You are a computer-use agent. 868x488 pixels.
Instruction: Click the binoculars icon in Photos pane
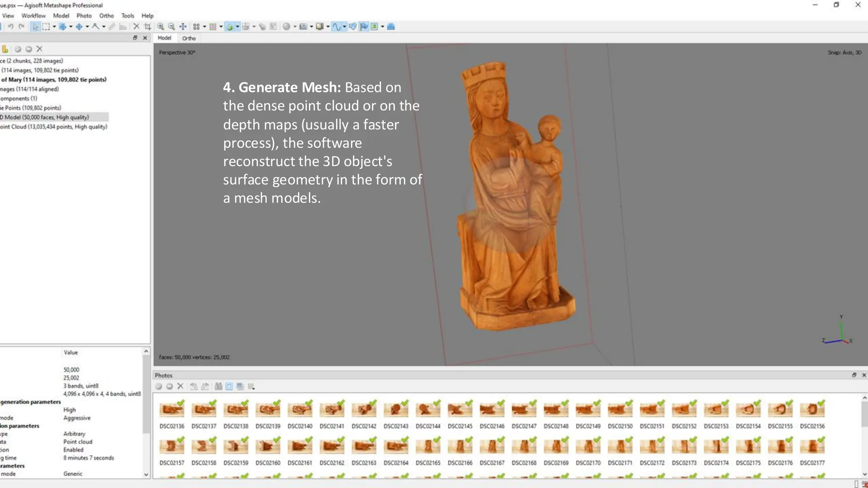pyautogui.click(x=218, y=386)
